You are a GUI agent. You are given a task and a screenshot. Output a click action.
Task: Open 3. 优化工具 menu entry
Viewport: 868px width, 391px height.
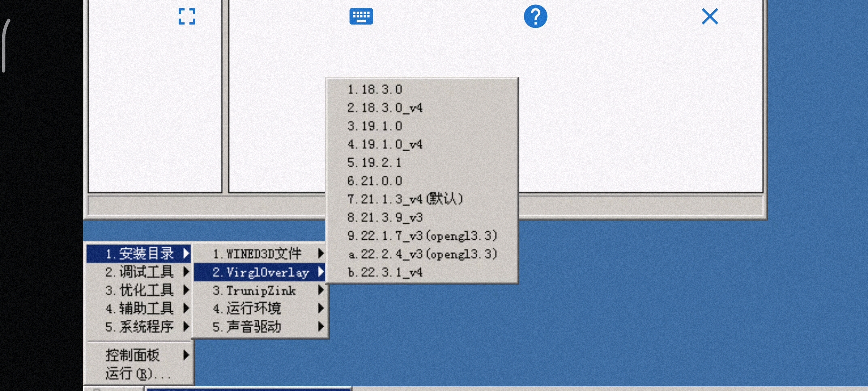(139, 290)
